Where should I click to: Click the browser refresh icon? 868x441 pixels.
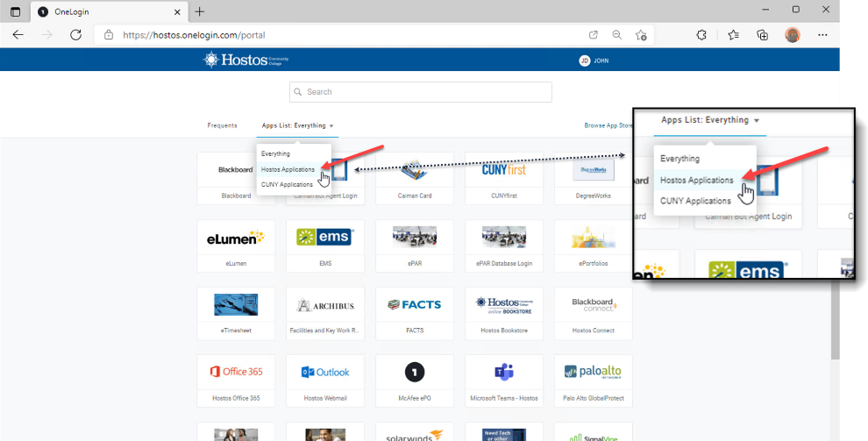click(x=75, y=35)
